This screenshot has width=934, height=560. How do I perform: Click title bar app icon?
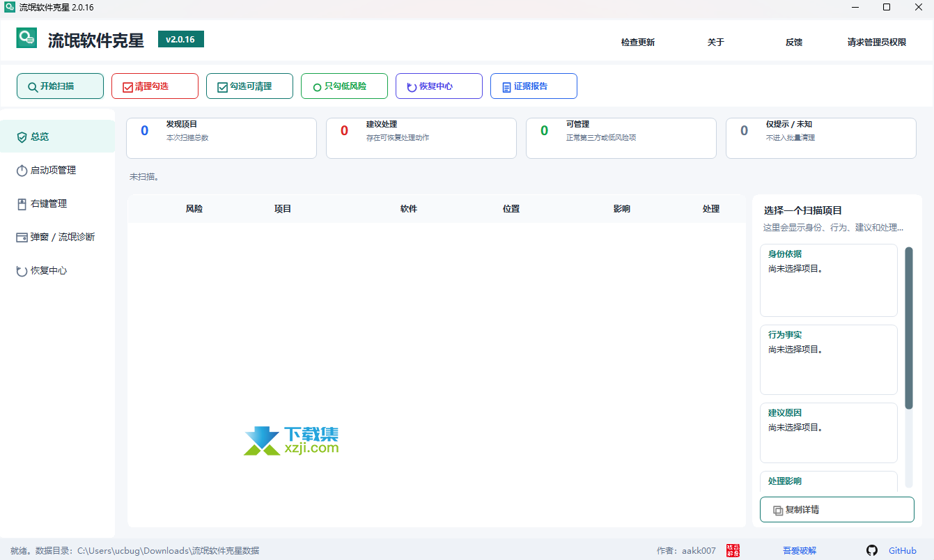pos(10,7)
